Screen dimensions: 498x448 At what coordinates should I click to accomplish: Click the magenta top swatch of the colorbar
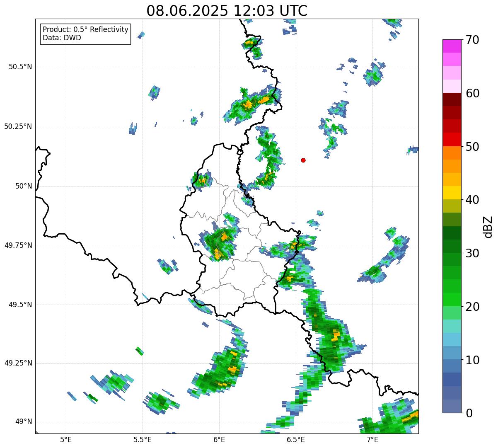[452, 46]
